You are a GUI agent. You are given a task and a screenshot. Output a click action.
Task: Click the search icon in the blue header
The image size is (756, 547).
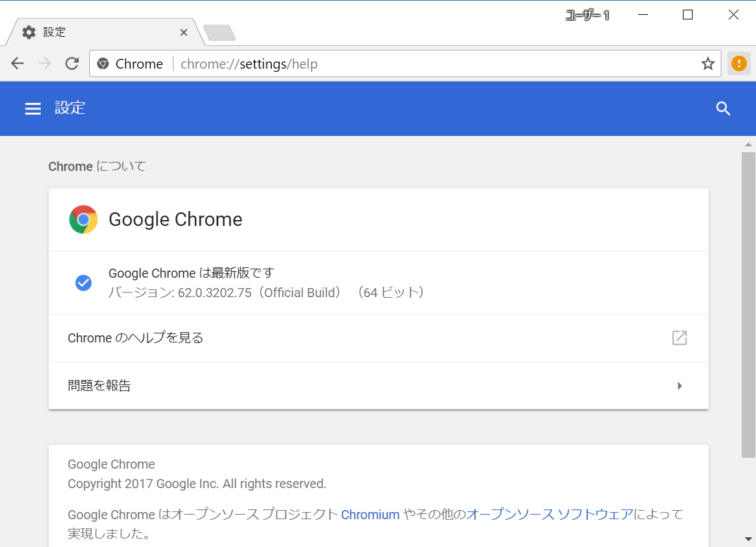723,108
